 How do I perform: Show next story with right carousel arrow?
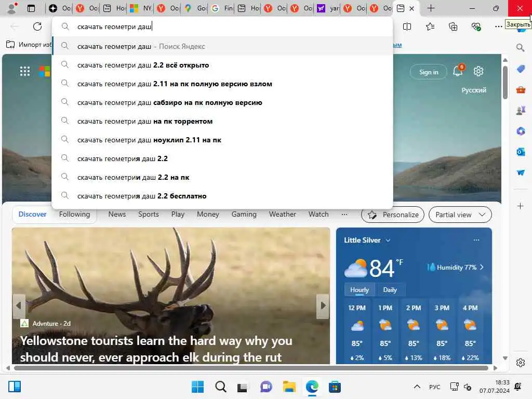pos(323,305)
